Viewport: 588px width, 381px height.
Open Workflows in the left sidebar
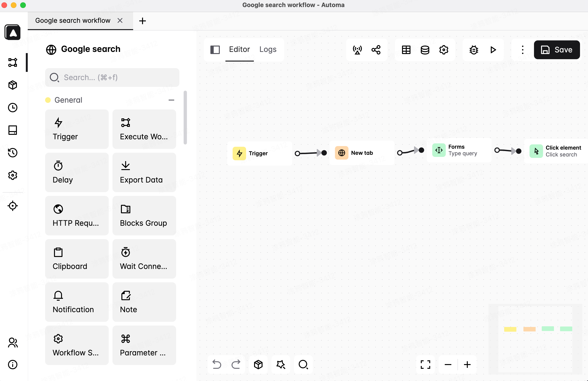tap(13, 62)
